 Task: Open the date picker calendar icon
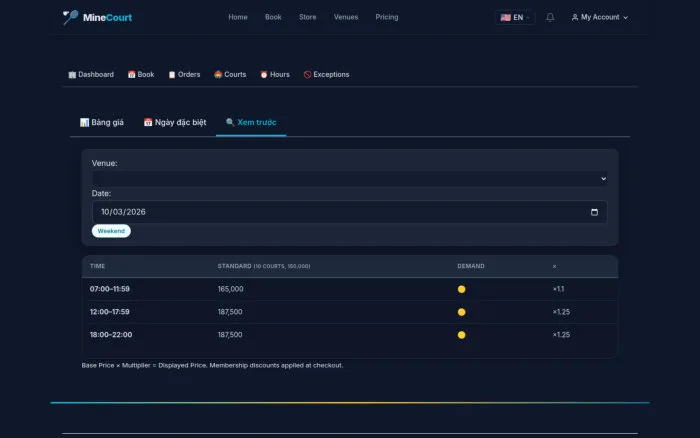pos(594,212)
